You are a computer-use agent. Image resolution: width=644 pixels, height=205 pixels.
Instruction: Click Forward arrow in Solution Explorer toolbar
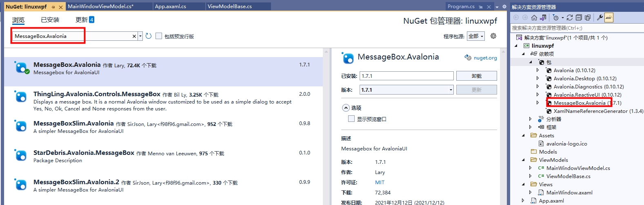point(525,18)
